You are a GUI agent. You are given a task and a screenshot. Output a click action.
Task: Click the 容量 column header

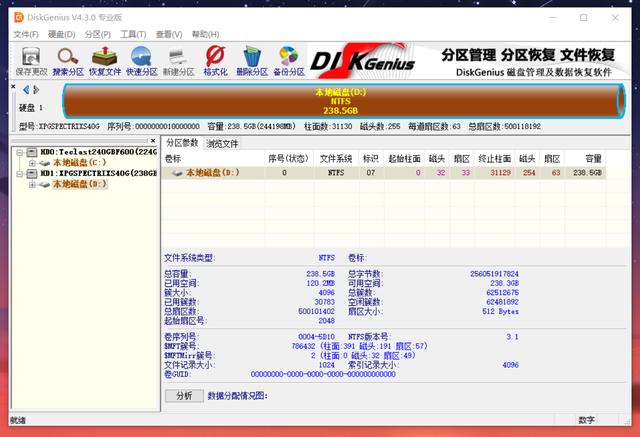585,159
